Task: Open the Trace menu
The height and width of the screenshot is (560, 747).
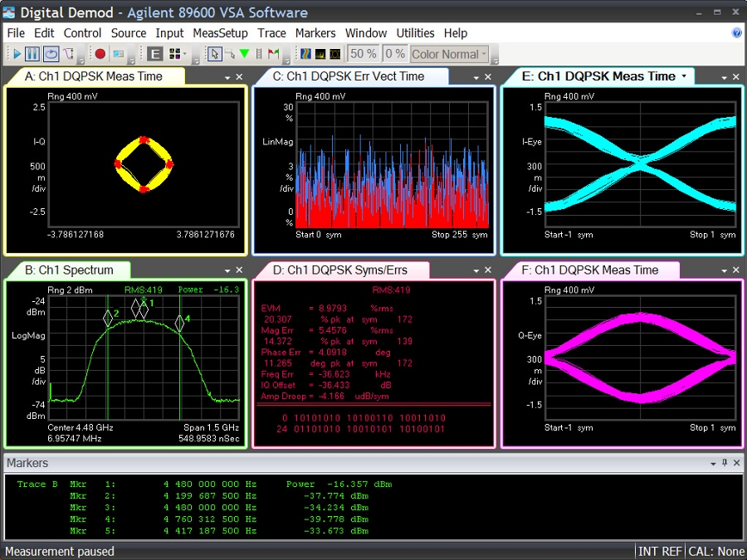Action: [271, 33]
